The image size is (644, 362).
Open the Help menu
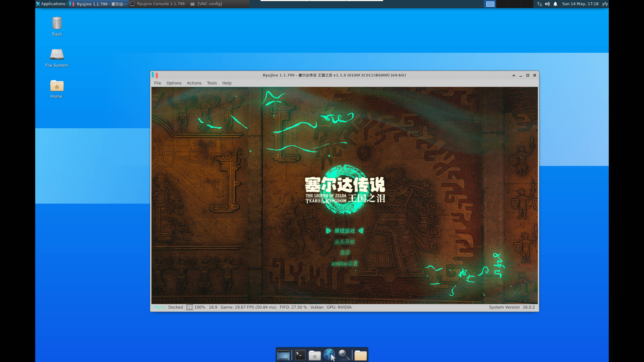point(227,83)
